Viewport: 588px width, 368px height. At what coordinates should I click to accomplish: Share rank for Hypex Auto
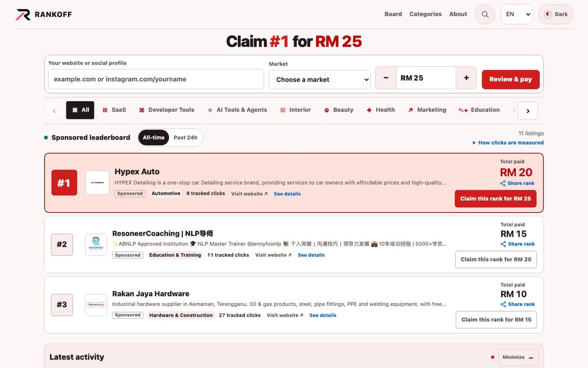point(517,183)
